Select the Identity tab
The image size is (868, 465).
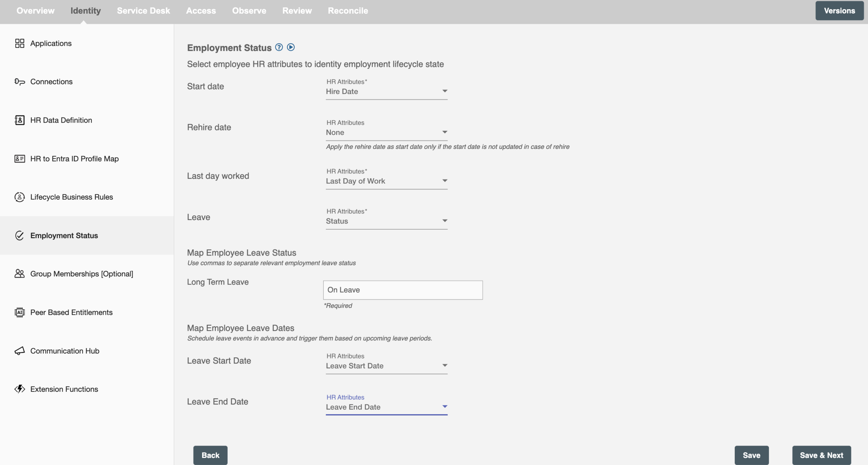pyautogui.click(x=86, y=11)
